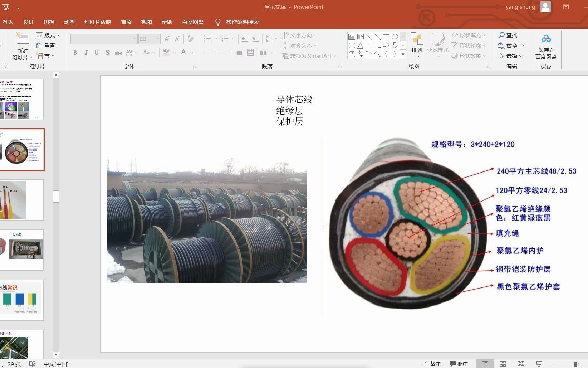Open the Slide Show (幻灯片放映) tab
Image resolution: width=588 pixels, height=368 pixels.
98,22
